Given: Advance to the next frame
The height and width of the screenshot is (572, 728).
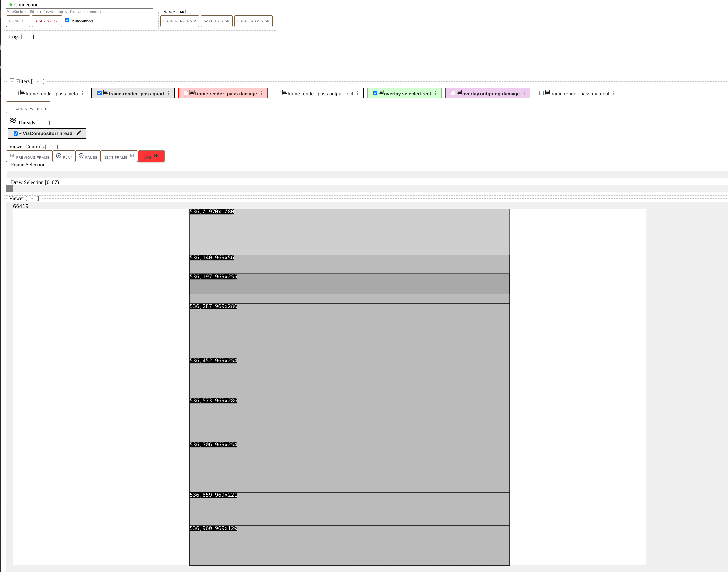Looking at the screenshot, I should coord(119,156).
